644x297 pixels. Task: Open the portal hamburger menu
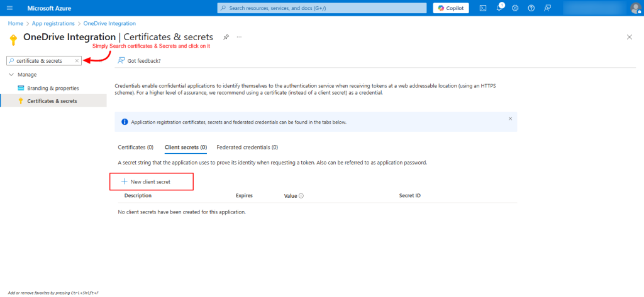tap(10, 8)
